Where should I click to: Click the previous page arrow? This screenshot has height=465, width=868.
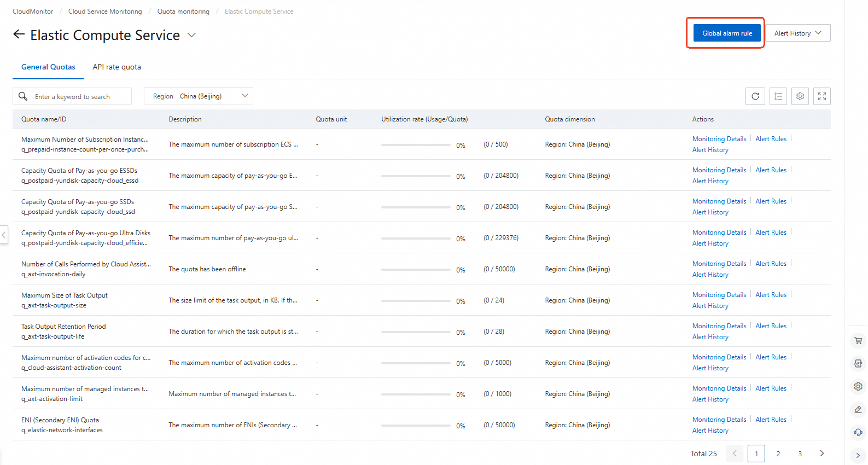[735, 454]
